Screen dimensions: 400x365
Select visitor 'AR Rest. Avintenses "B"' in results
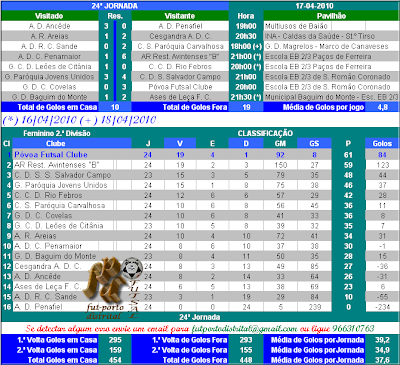(x=180, y=56)
